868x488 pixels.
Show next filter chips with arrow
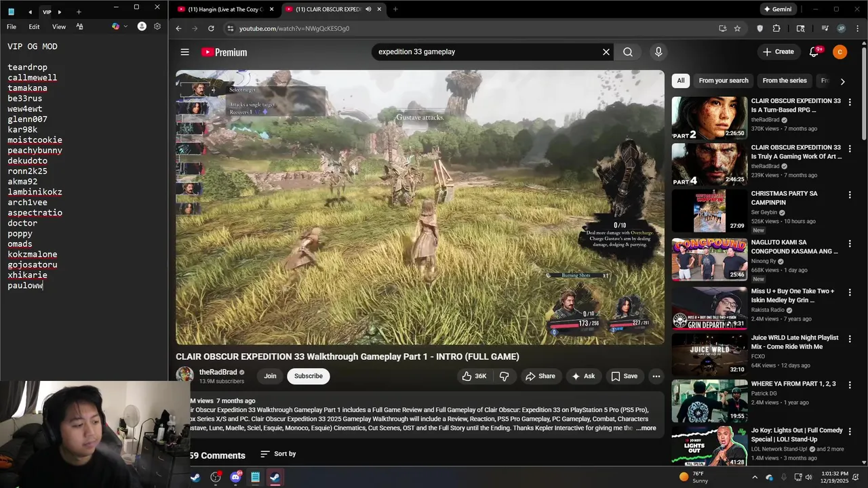(x=842, y=81)
